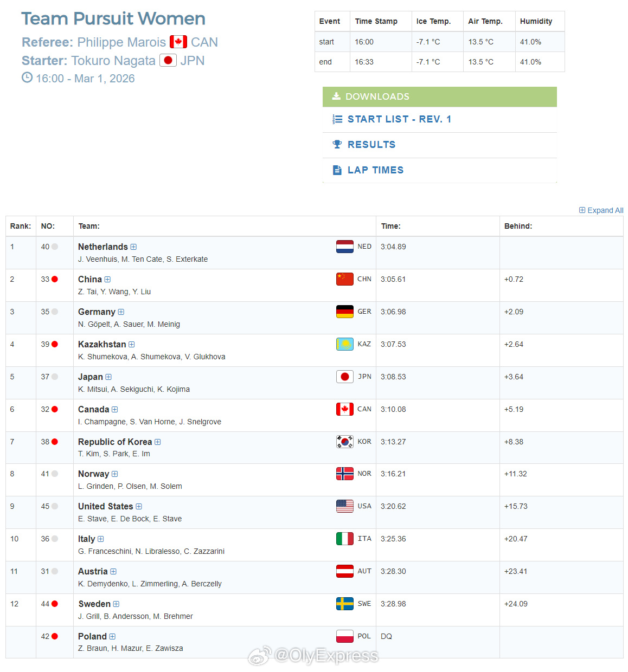628x672 pixels.
Task: Click the Time column header
Action: point(390,226)
